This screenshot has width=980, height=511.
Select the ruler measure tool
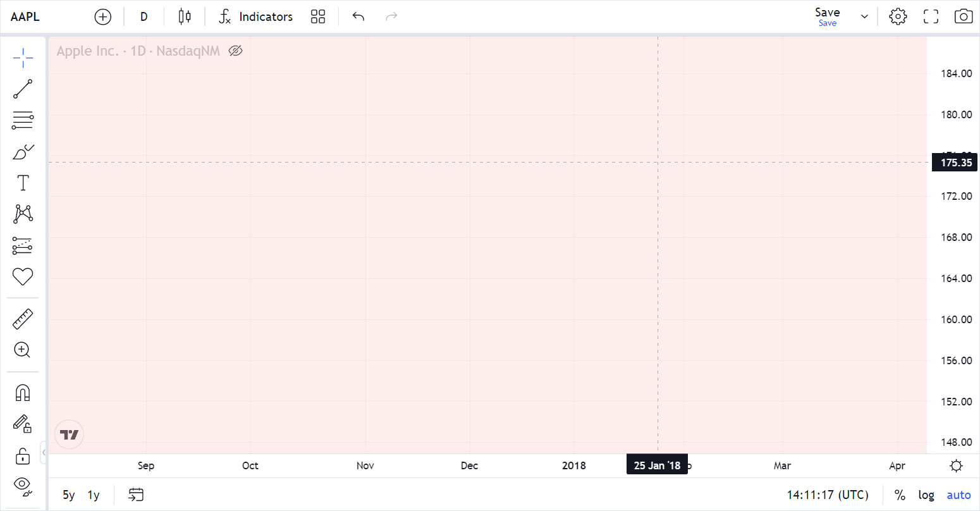(23, 319)
